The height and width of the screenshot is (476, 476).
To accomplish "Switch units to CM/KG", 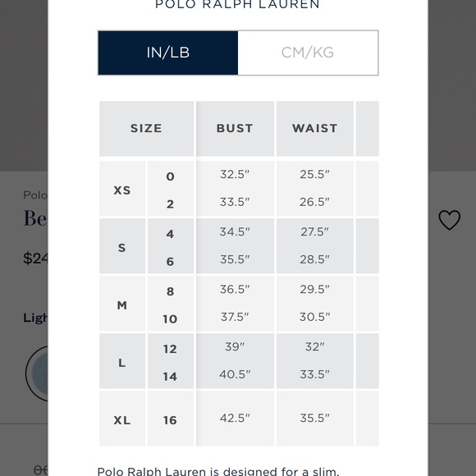I will tap(308, 53).
